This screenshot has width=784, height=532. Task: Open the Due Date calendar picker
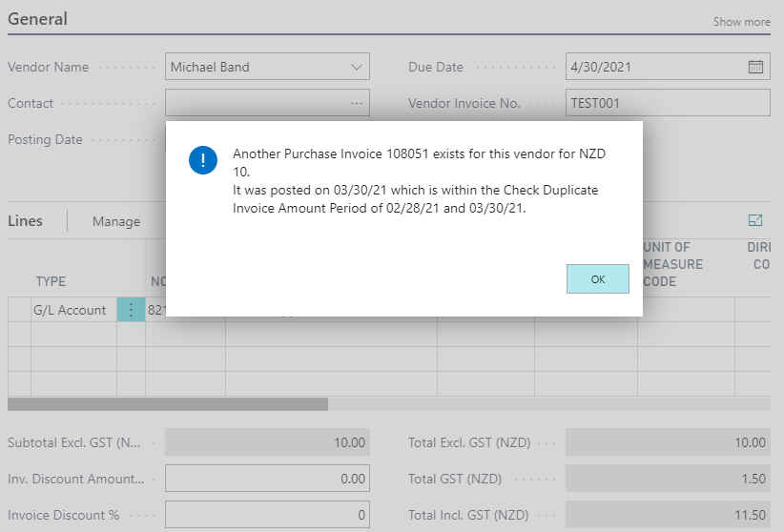[755, 67]
